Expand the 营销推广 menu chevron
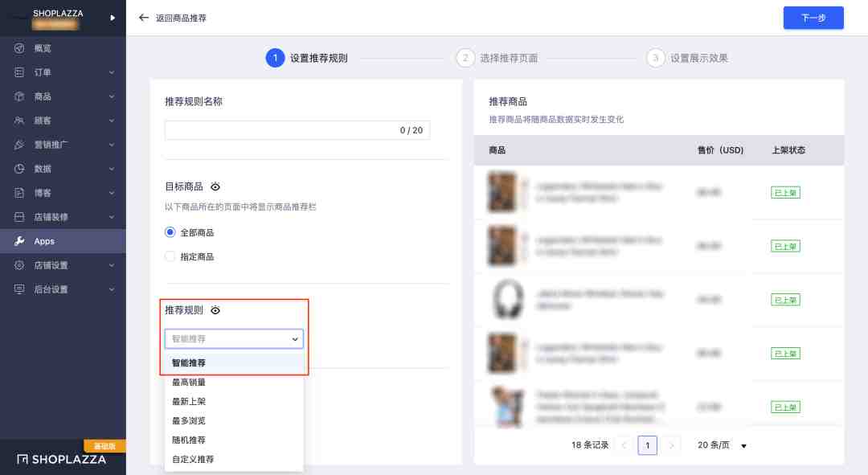This screenshot has height=475, width=868. (112, 145)
